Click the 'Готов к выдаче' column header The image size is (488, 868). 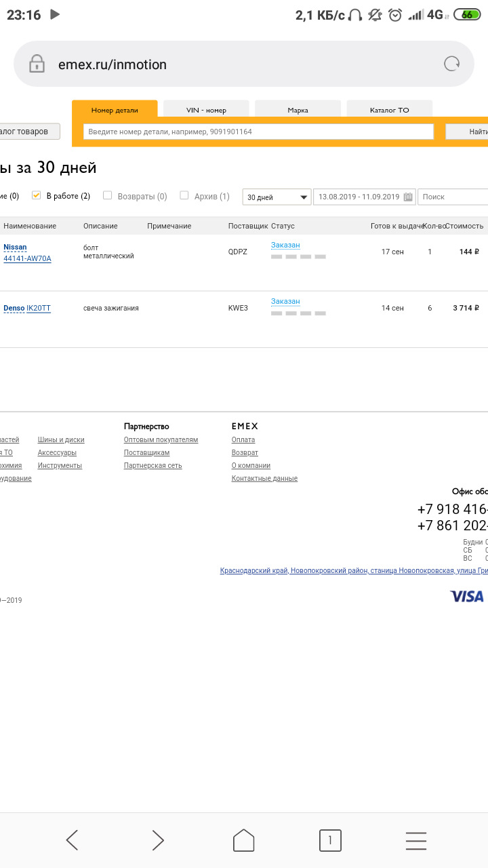pyautogui.click(x=397, y=226)
